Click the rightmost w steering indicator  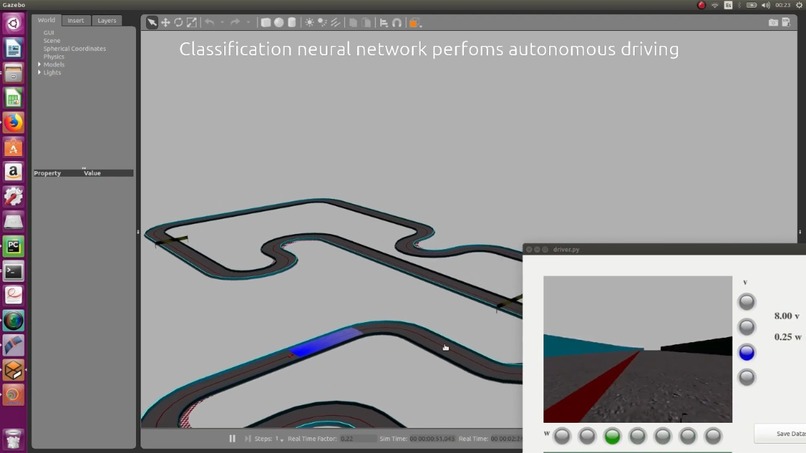coord(713,436)
